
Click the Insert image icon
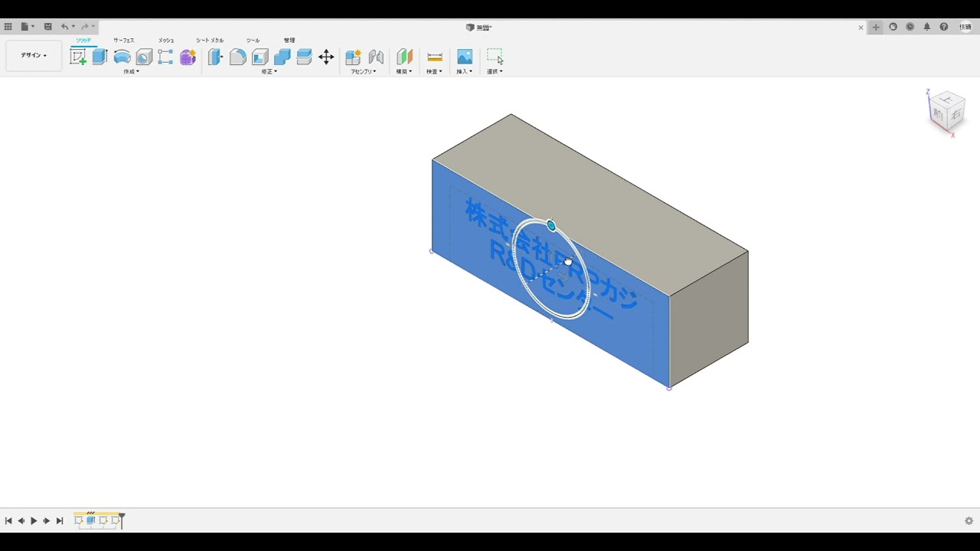pos(465,57)
